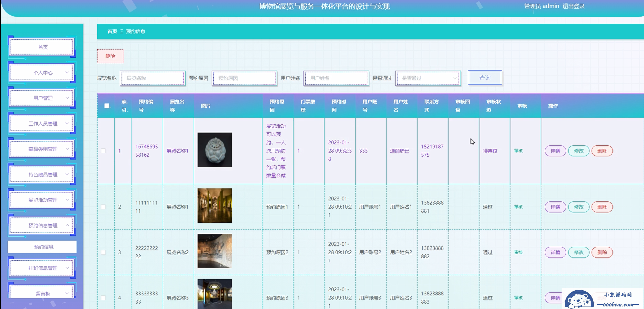
Task: Expand the 用户管理 menu chevron
Action: (67, 98)
